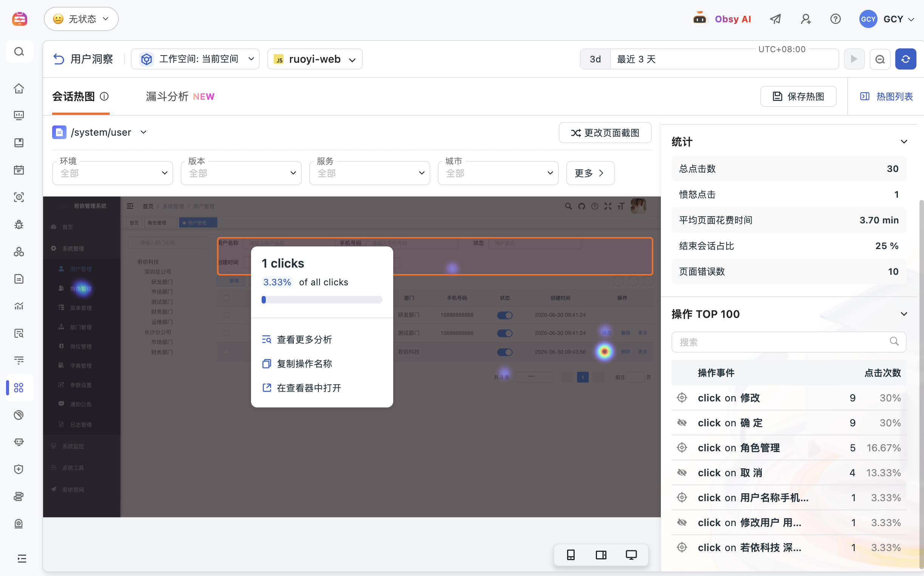This screenshot has height=576, width=924.
Task: Toggle eye icon for click on 确 定
Action: point(682,423)
